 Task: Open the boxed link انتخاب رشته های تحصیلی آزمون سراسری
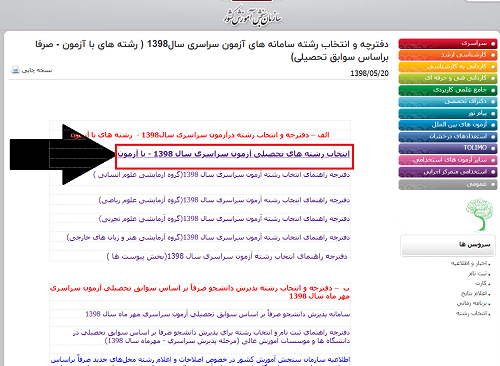click(234, 154)
